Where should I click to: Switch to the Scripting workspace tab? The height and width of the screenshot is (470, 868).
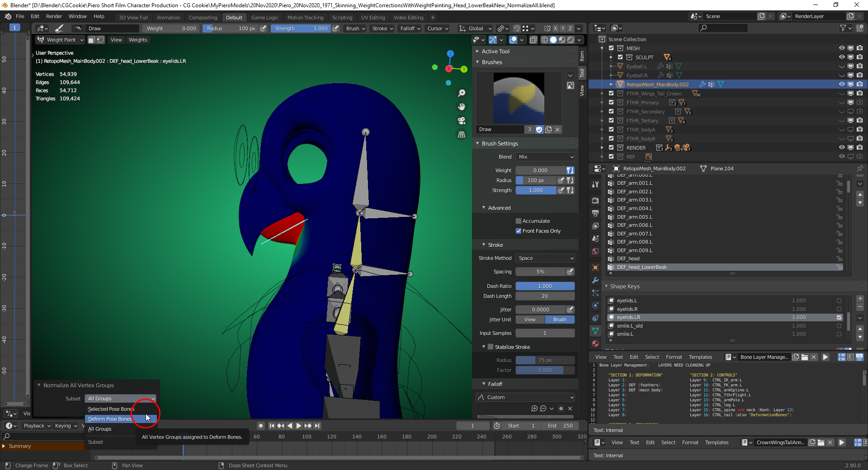(342, 17)
